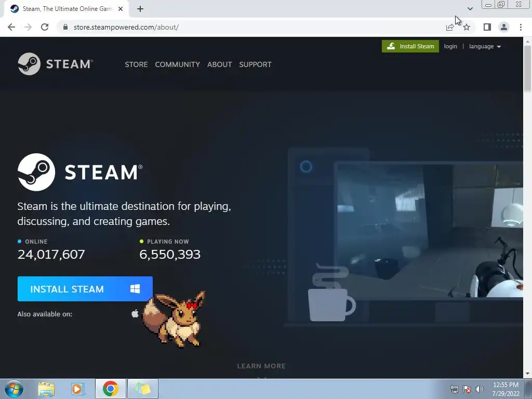The image size is (532, 399).
Task: Click the Chrome back arrow
Action: pos(11,27)
